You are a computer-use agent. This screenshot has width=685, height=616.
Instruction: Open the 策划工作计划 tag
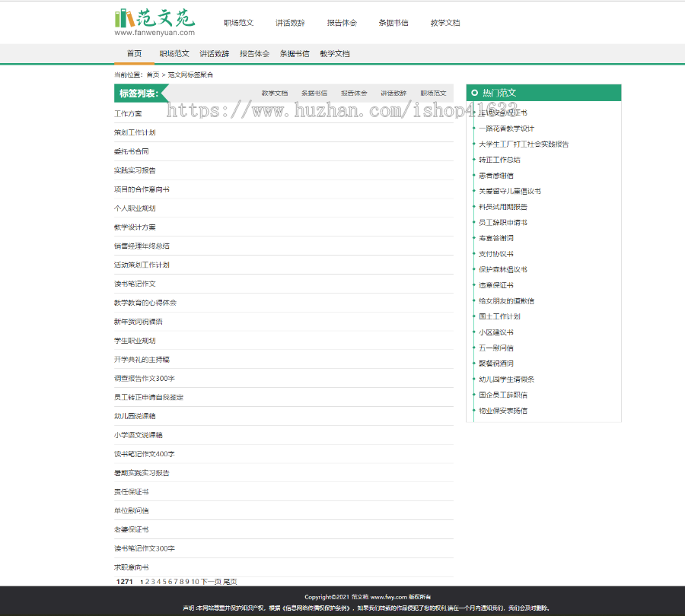coord(135,132)
